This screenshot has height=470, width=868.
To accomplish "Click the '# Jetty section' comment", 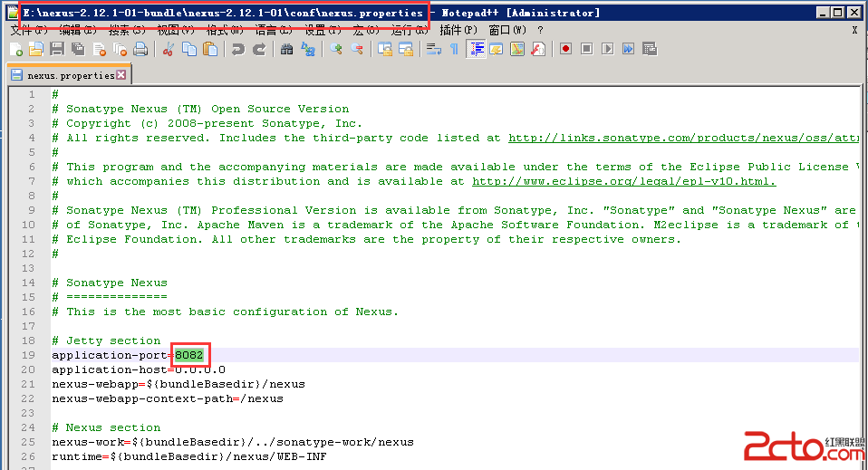I will pos(106,341).
